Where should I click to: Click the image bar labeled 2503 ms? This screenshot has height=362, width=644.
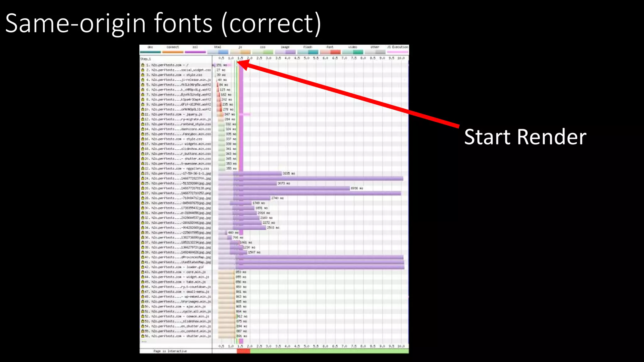point(242,228)
